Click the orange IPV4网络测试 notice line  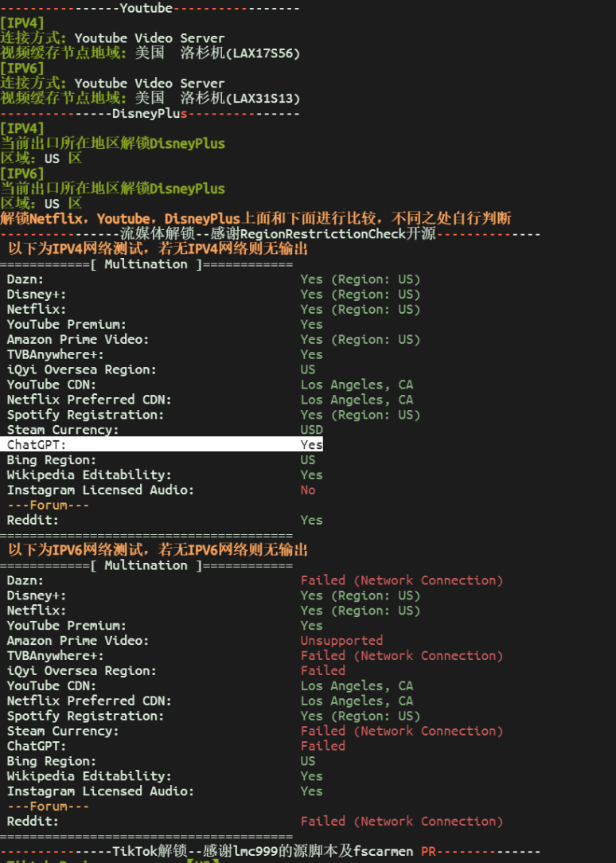pos(158,248)
